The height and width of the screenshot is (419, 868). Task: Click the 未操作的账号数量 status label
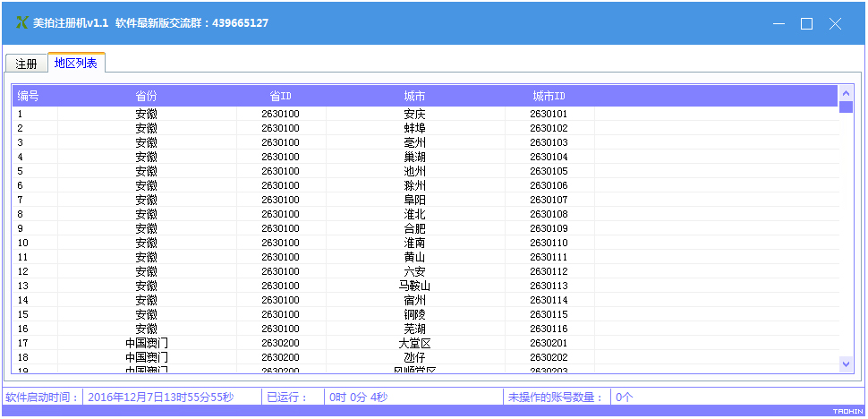click(556, 398)
